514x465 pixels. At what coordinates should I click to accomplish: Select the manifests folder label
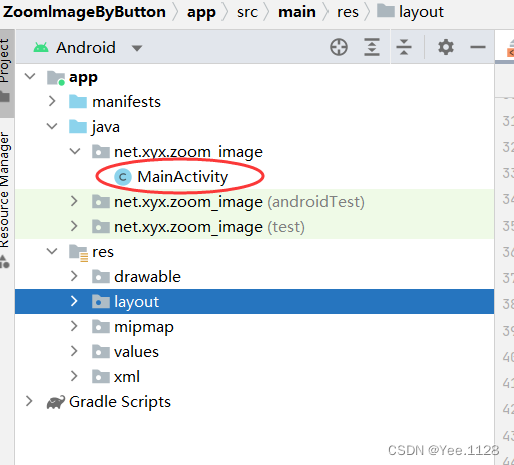[x=126, y=102]
